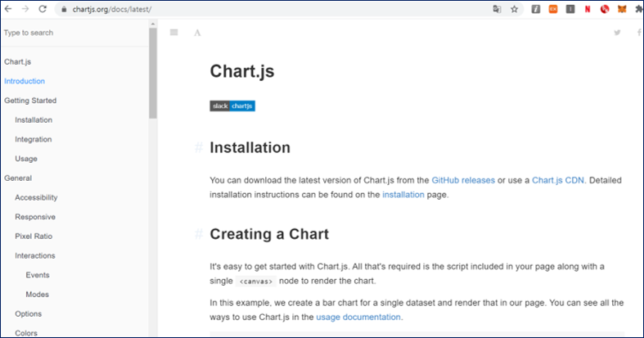The image size is (644, 338).
Task: Open Options in sidebar
Action: [29, 313]
